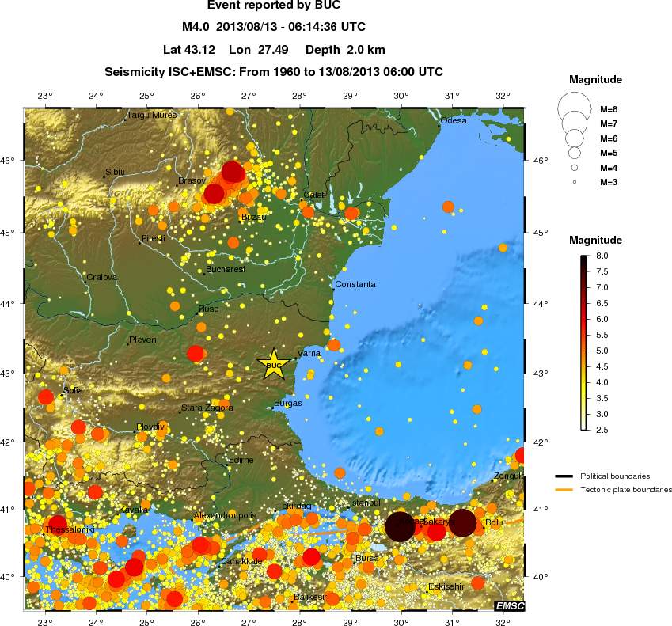The height and width of the screenshot is (626, 672).
Task: Click the orange earthquake circle northeast of Varna
Action: pyautogui.click(x=334, y=344)
